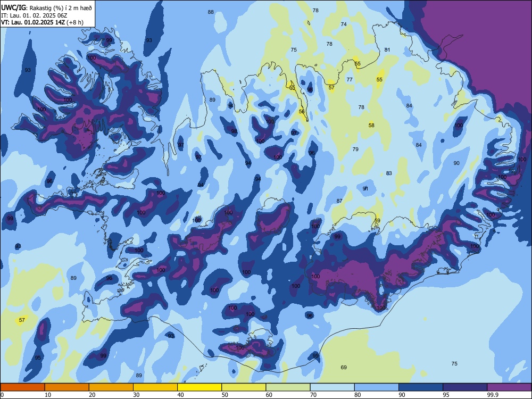Click the map value '69' over the ocean
532x399 pixels.
click(344, 368)
